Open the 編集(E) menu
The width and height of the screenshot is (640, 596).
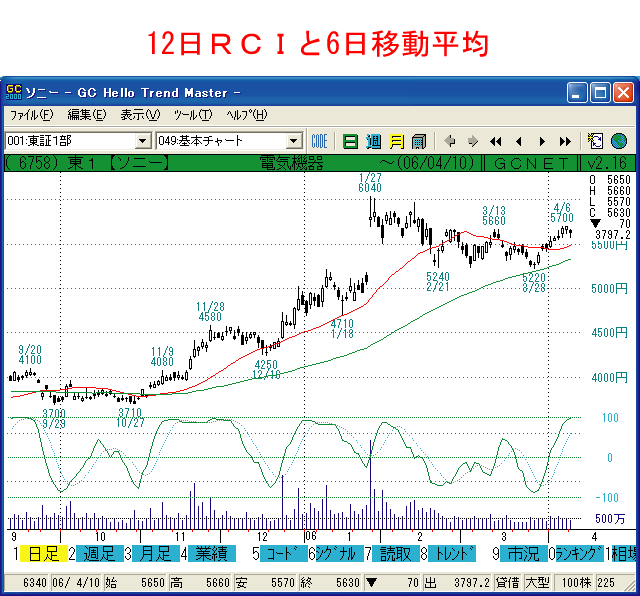point(87,115)
